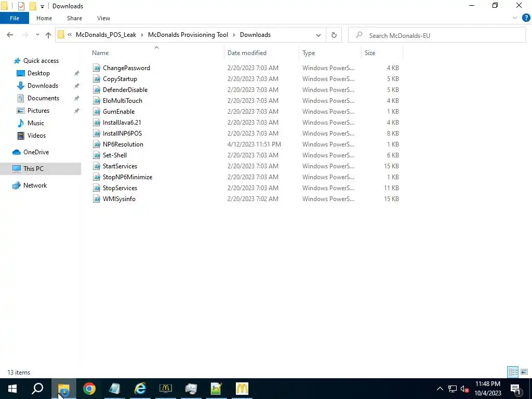Open Pictures in the navigation pane

coord(38,111)
